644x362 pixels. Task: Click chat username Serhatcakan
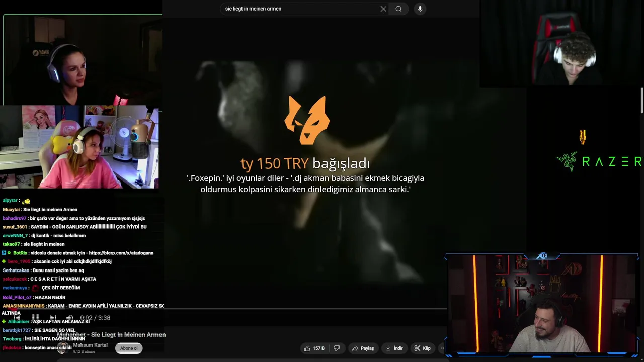pyautogui.click(x=16, y=270)
